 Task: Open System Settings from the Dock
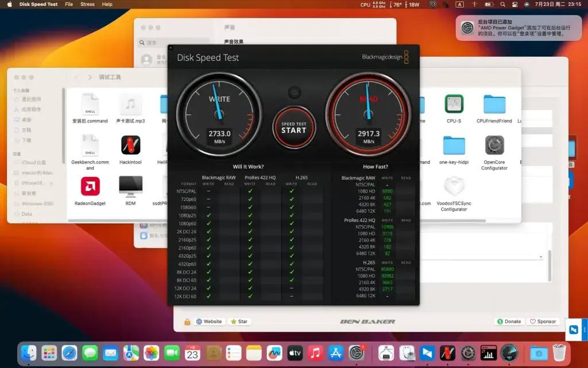356,353
